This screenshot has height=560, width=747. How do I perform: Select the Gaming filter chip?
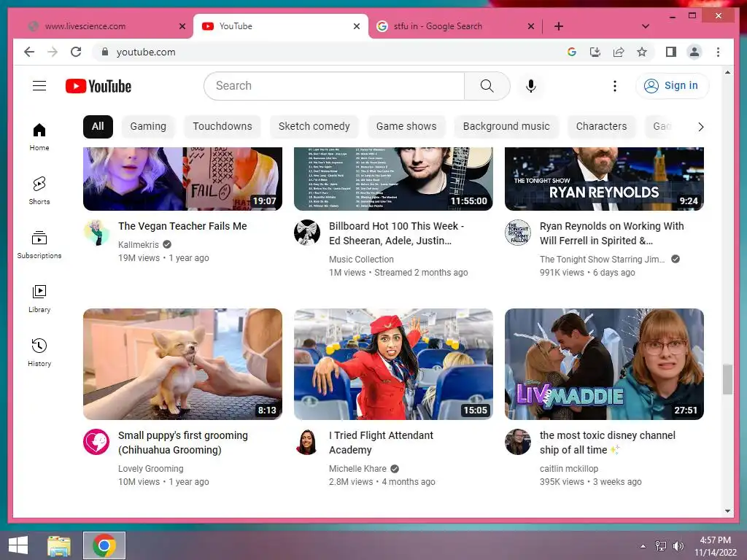(148, 126)
